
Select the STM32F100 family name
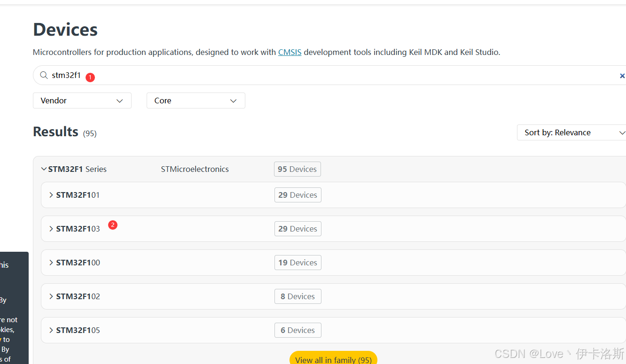(78, 263)
